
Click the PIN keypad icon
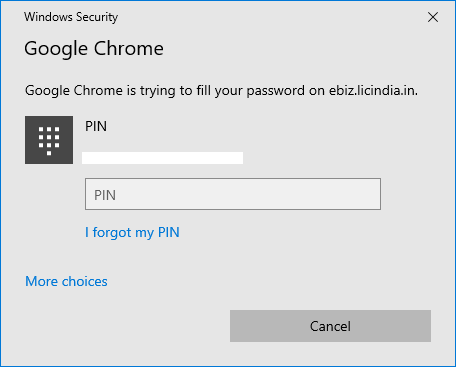49,140
